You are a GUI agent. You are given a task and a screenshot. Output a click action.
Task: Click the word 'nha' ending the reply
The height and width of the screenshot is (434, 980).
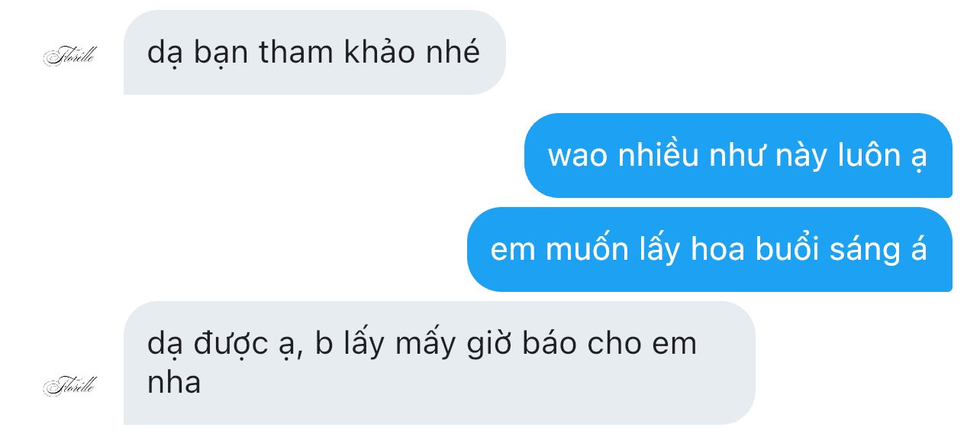[x=174, y=381]
